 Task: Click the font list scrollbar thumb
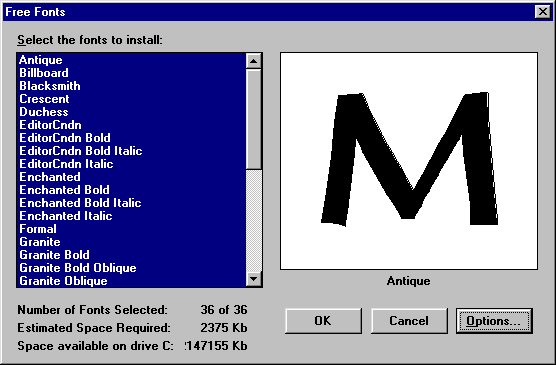pyautogui.click(x=254, y=119)
